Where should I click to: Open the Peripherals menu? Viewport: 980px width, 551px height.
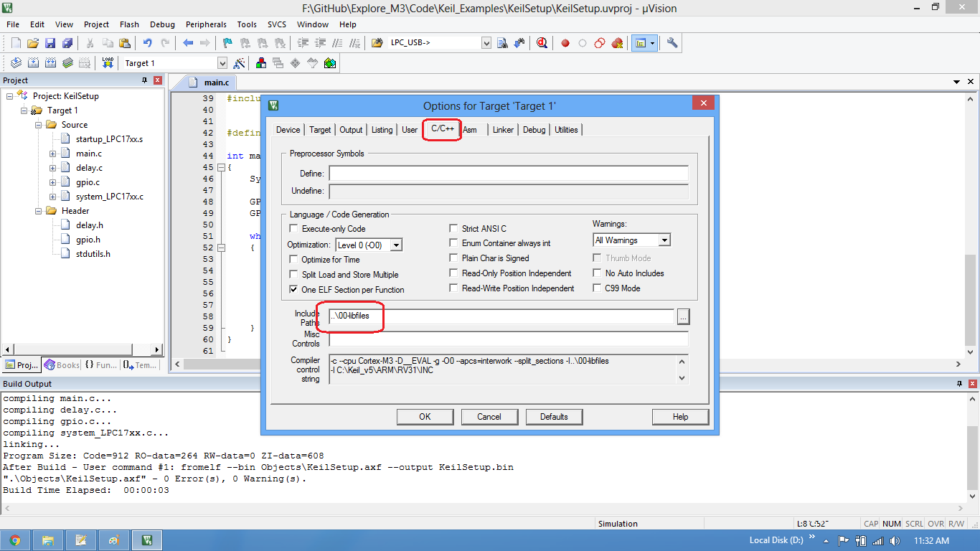tap(206, 24)
